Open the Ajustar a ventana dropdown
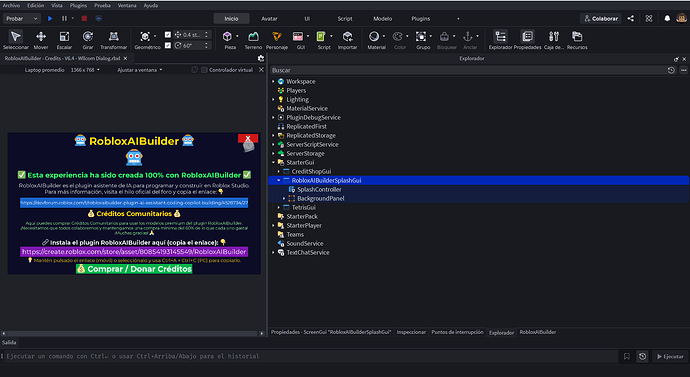 point(139,70)
